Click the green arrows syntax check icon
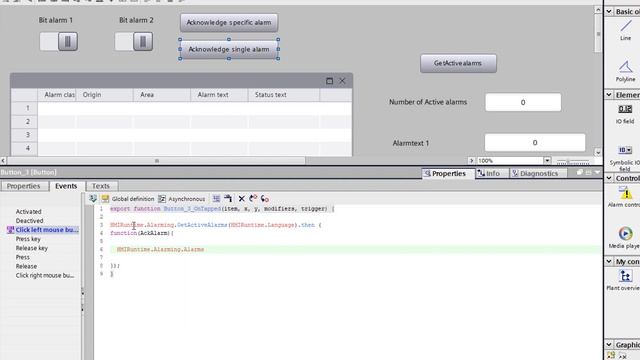 [x=93, y=198]
